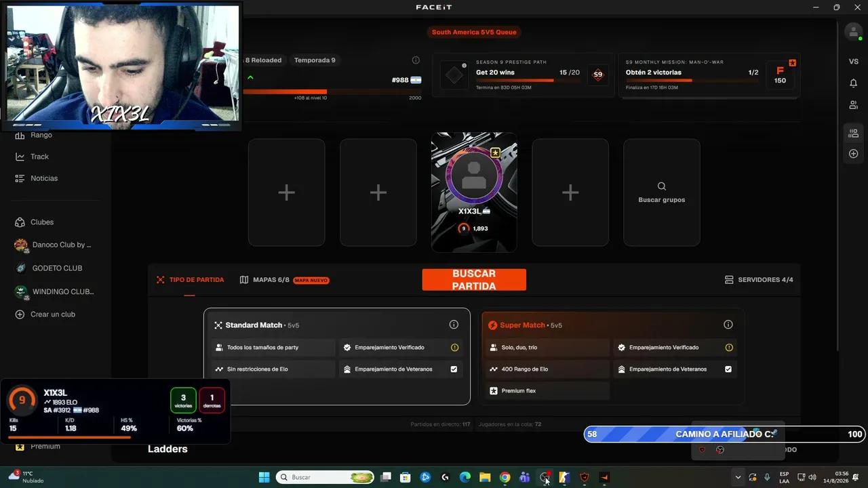Image resolution: width=868 pixels, height=488 pixels.
Task: Add player in first empty party slot
Action: click(286, 192)
